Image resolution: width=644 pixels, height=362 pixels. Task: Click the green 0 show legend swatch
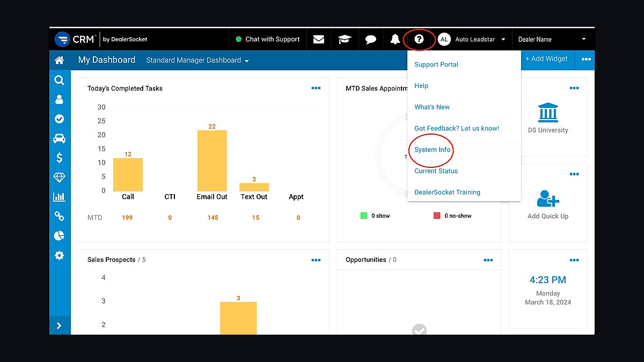coord(364,216)
